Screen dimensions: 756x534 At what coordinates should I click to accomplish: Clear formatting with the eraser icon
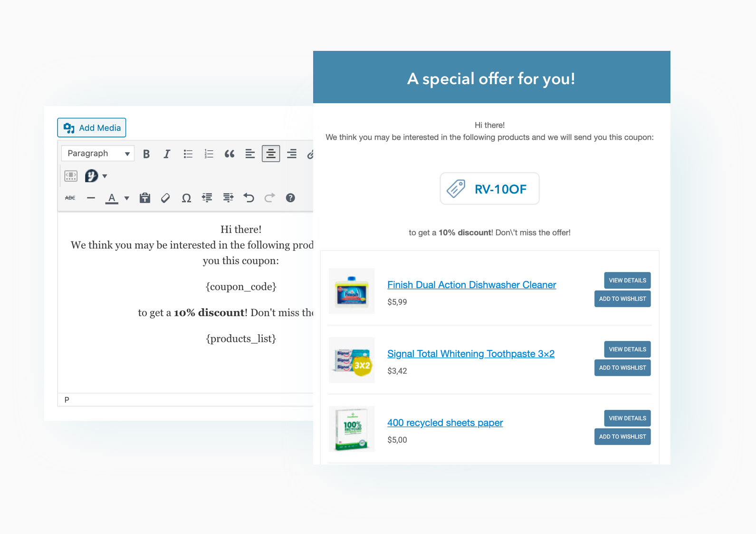165,198
